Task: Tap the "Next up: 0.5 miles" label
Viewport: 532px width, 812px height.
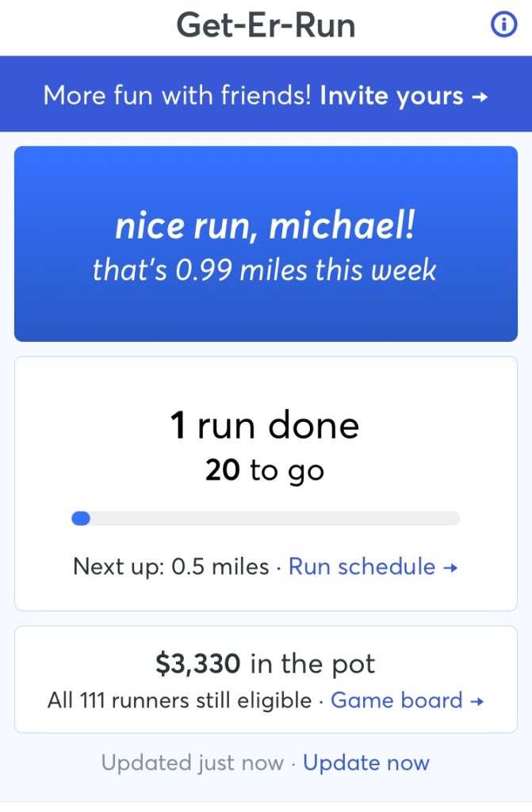Action: pos(170,567)
